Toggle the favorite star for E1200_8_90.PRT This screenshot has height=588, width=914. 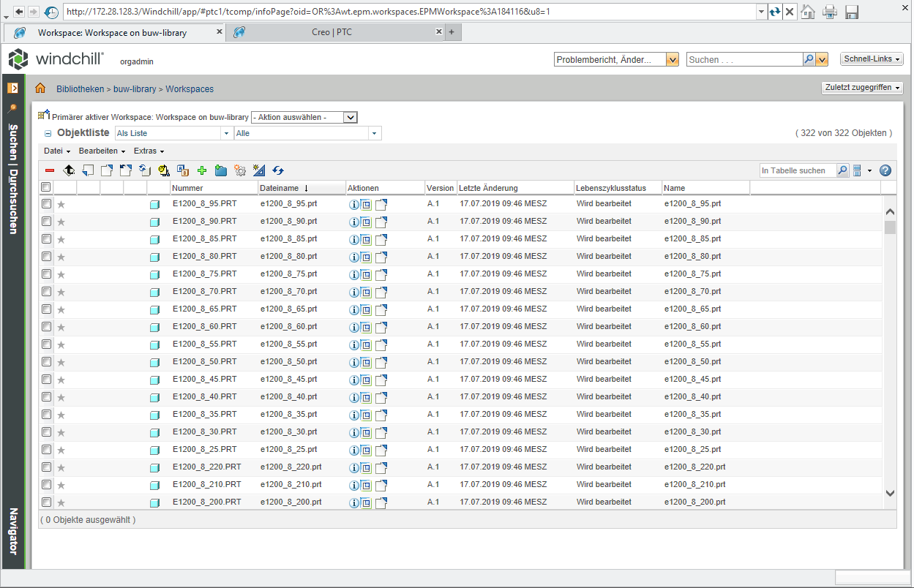(x=61, y=222)
